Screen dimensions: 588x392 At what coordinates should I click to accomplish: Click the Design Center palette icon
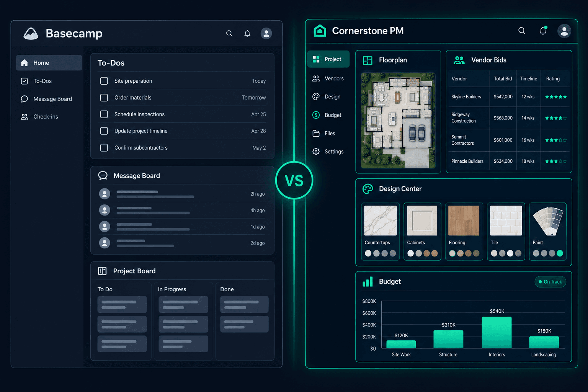coord(367,189)
